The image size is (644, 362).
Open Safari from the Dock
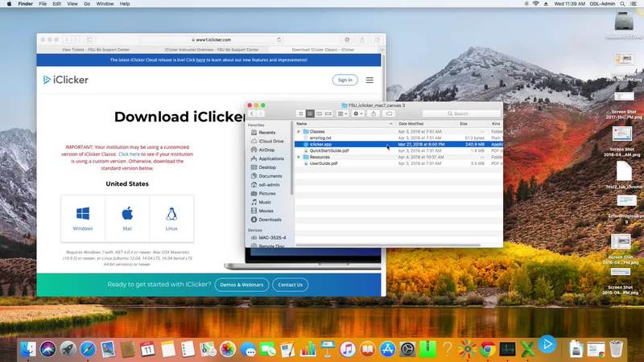coord(88,349)
